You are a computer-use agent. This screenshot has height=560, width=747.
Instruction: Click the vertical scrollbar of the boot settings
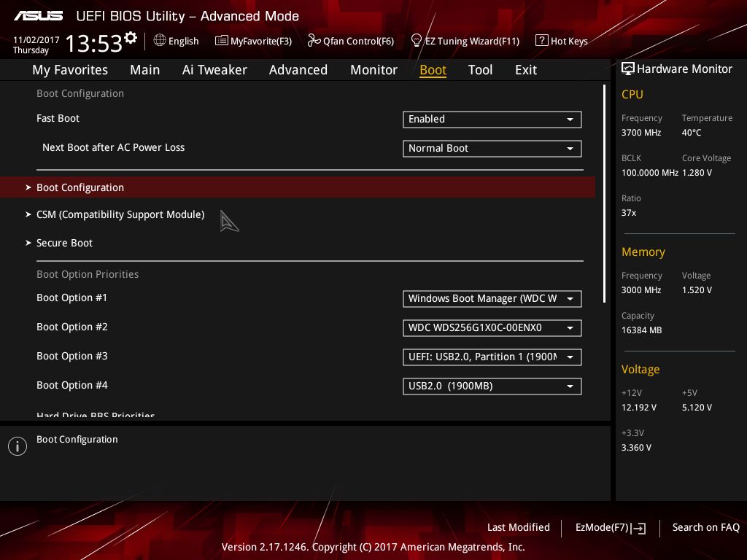(604, 193)
